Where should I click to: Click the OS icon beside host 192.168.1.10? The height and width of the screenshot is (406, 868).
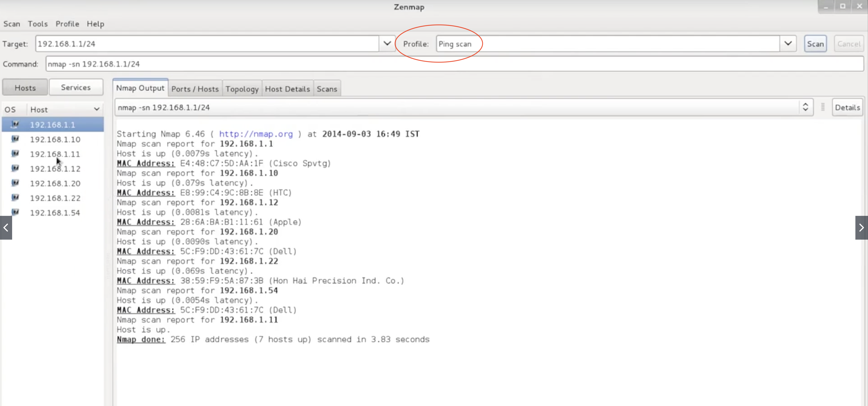pos(15,139)
